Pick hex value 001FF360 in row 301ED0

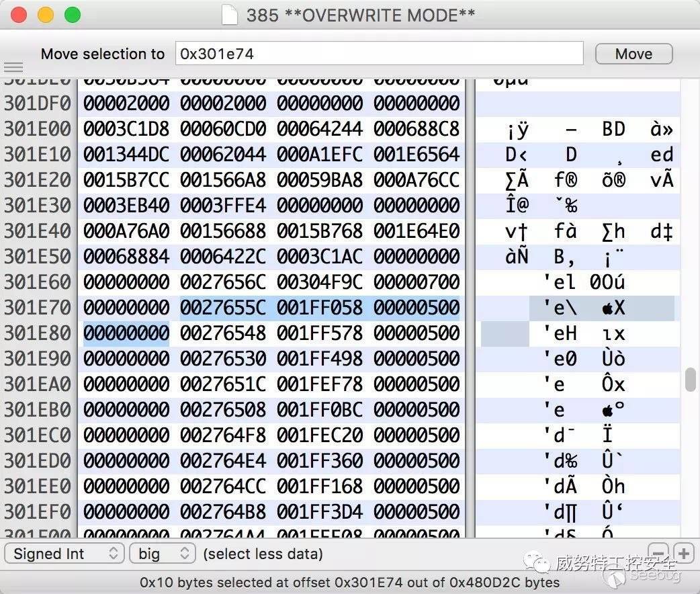click(320, 461)
